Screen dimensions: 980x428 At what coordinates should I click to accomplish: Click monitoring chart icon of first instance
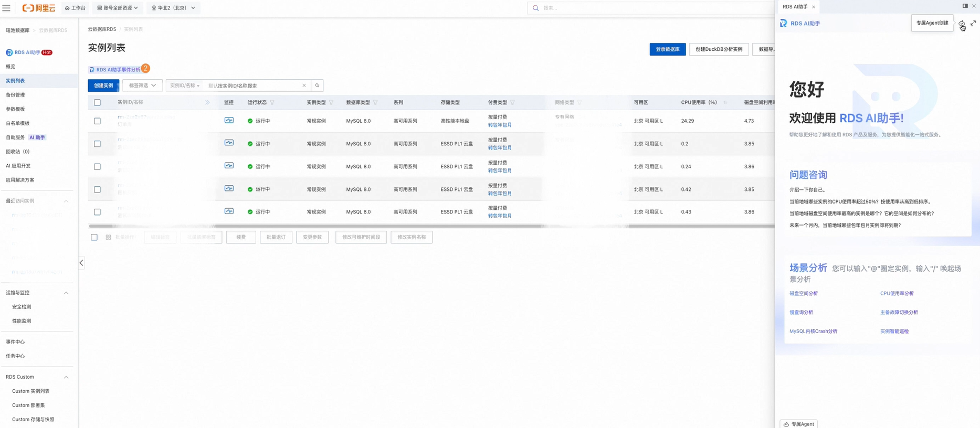click(229, 120)
